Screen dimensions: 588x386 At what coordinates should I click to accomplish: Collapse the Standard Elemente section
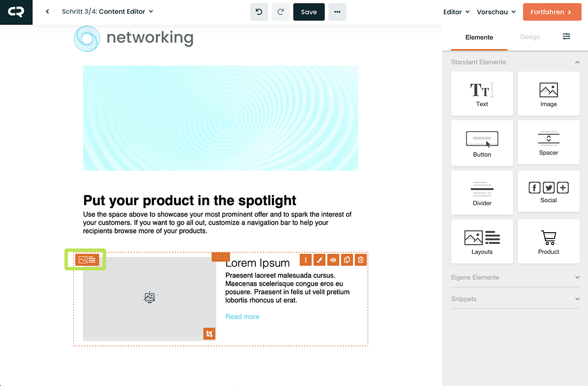point(577,62)
